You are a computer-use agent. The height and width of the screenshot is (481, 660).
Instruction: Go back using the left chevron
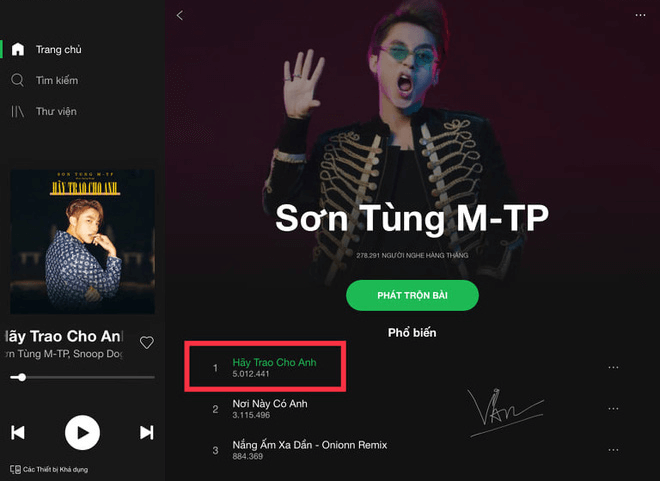[180, 16]
